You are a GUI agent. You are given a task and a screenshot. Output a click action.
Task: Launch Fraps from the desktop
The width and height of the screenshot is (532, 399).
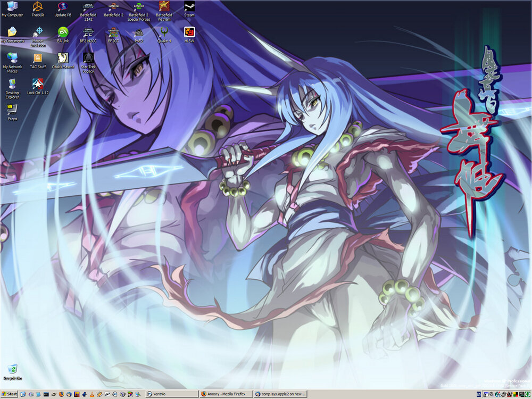tap(12, 110)
